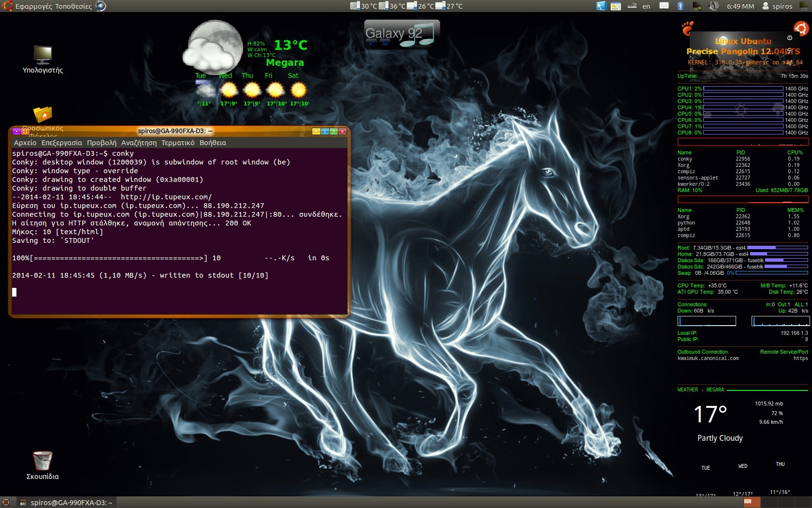
Task: Click the Ubuntu logo in Εφαρμογές menu
Action: [7, 6]
